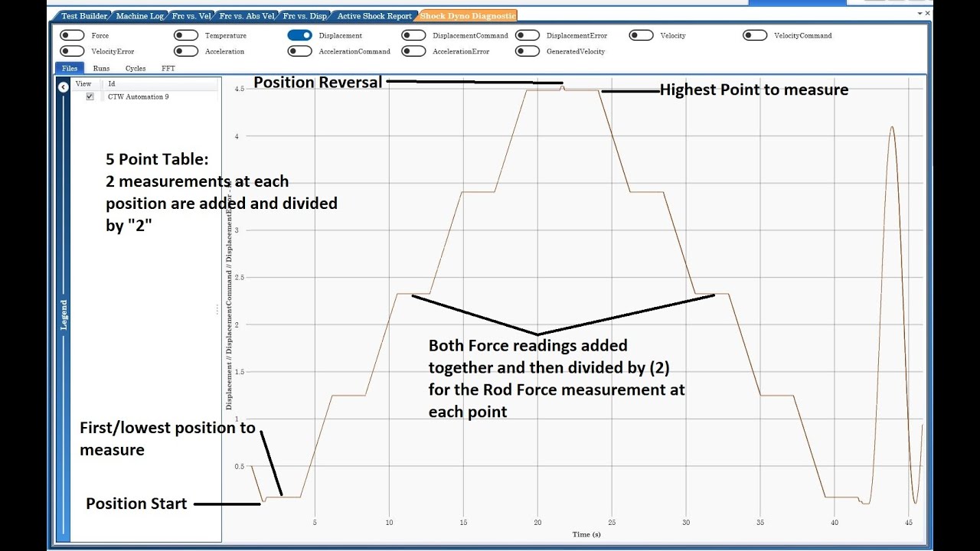Click the View column header
This screenshot has width=980, height=551.
point(83,83)
